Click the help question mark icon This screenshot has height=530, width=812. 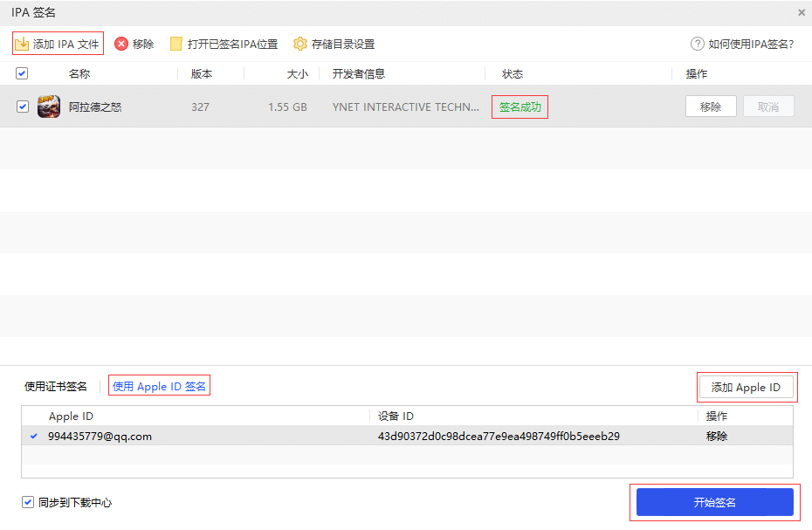(697, 44)
